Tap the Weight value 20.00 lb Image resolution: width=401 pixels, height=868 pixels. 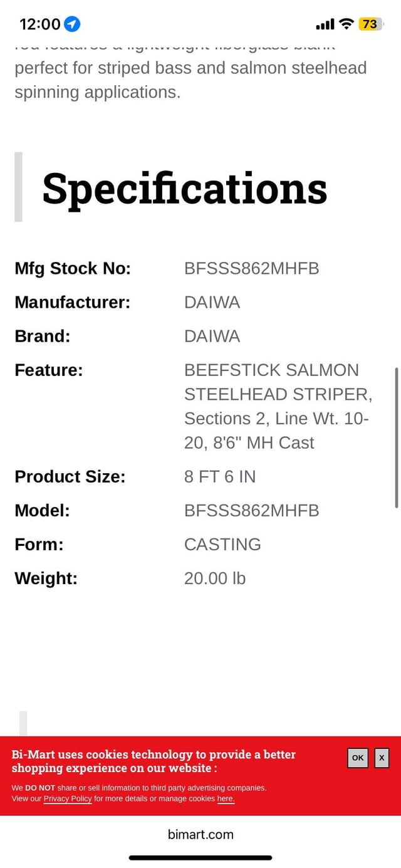(x=215, y=578)
